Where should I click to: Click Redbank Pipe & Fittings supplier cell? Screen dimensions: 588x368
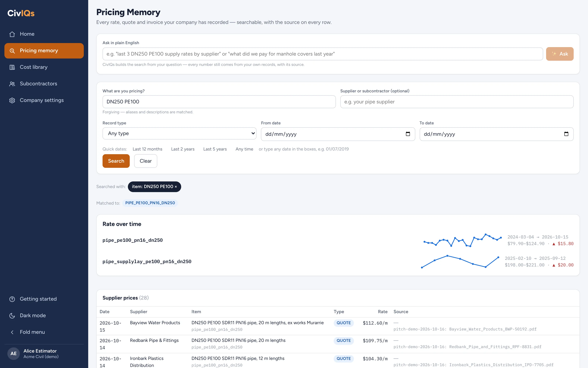pyautogui.click(x=154, y=341)
